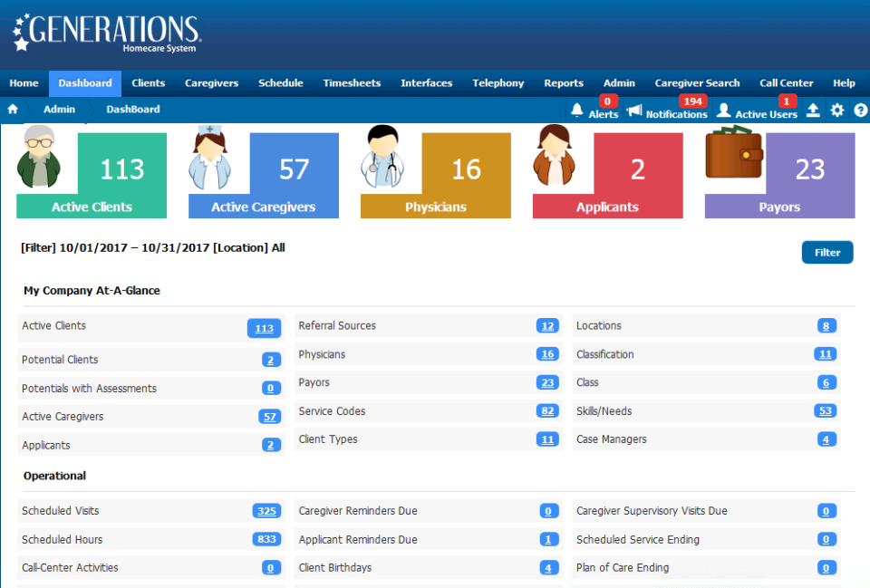Click the Generations Homecare System logo

tap(104, 32)
